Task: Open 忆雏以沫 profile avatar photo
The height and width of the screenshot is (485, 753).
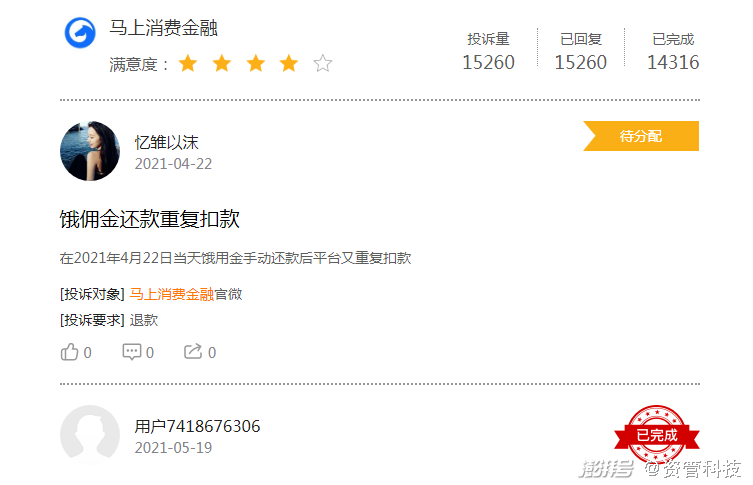Action: click(x=90, y=151)
